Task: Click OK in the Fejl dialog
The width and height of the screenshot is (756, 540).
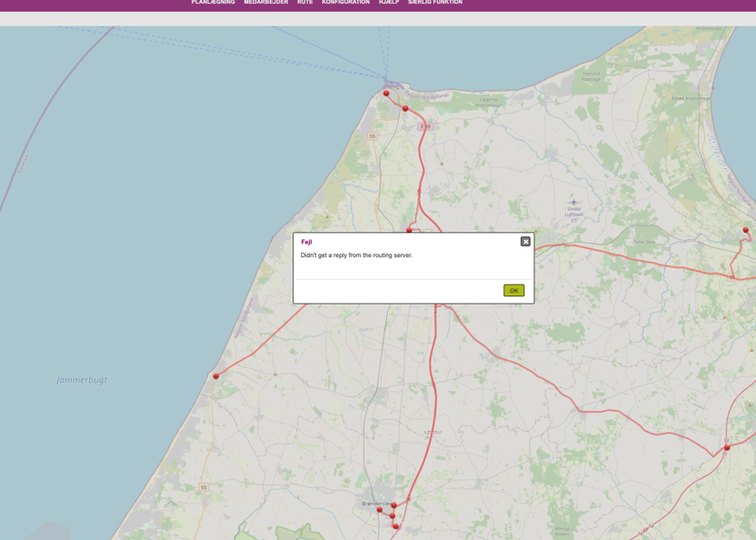Action: (x=513, y=291)
